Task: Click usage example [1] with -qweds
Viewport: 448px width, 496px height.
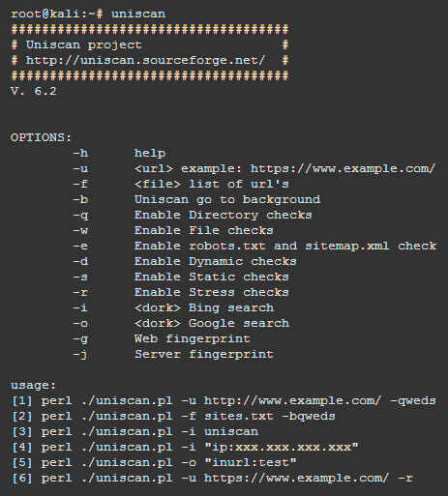Action: pyautogui.click(x=224, y=400)
